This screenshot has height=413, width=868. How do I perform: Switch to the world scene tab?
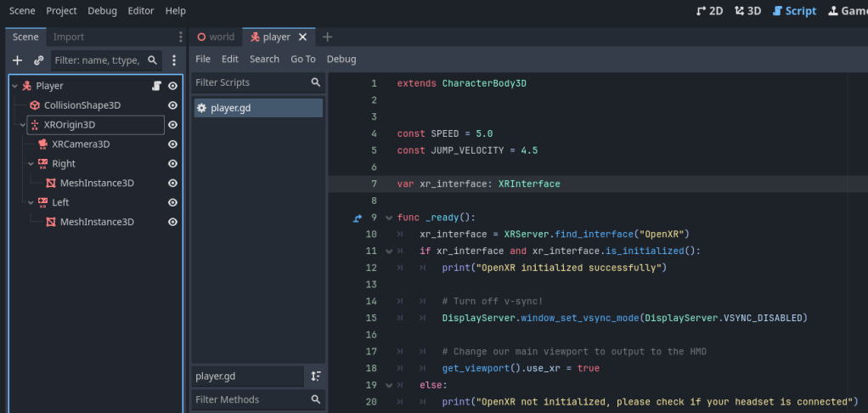216,37
